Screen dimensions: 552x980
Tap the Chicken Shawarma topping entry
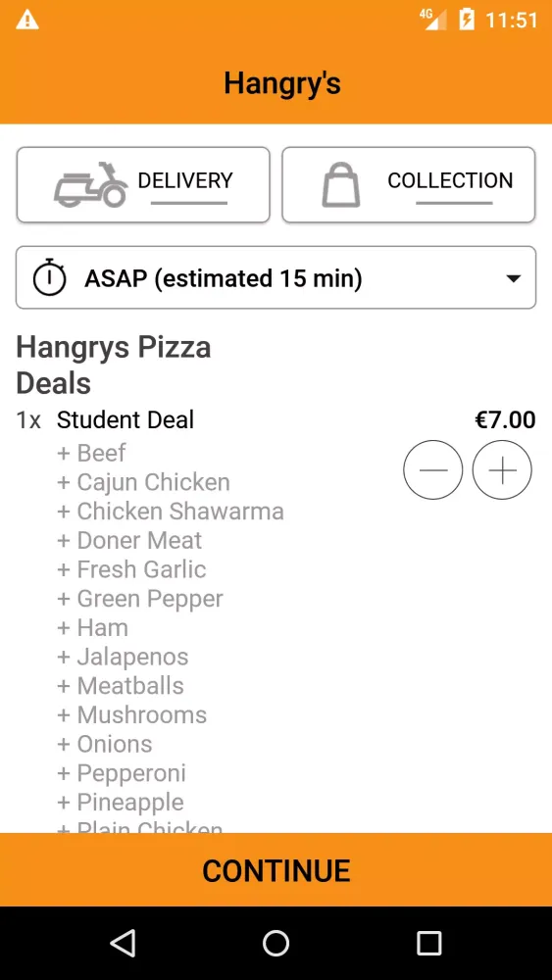pos(170,512)
